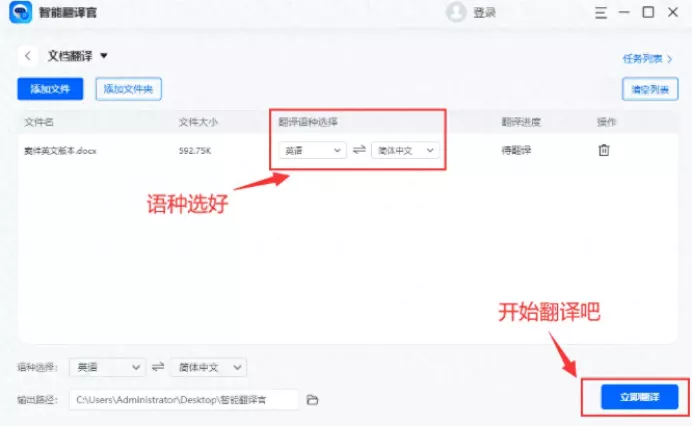Click the 清空列表 button

(649, 89)
